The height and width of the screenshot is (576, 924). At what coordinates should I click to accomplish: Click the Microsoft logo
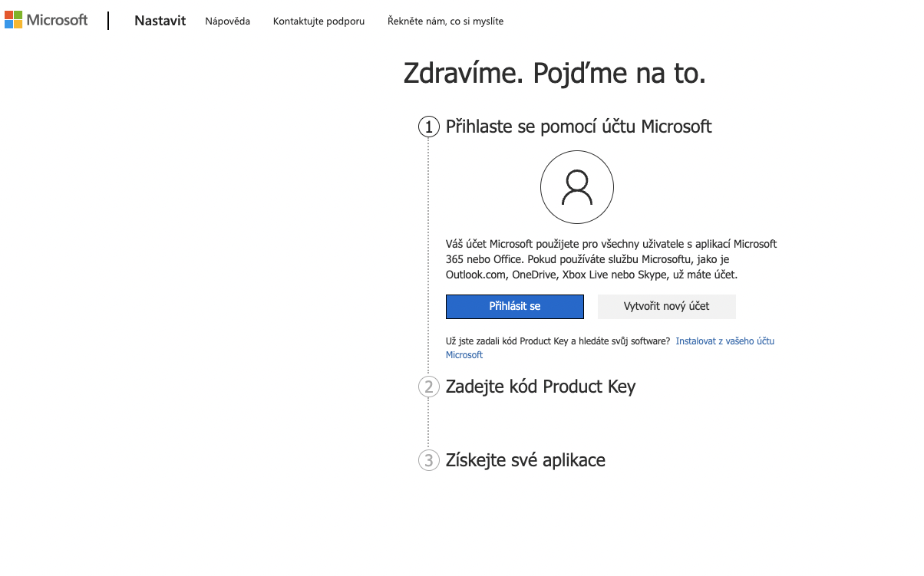coord(46,20)
